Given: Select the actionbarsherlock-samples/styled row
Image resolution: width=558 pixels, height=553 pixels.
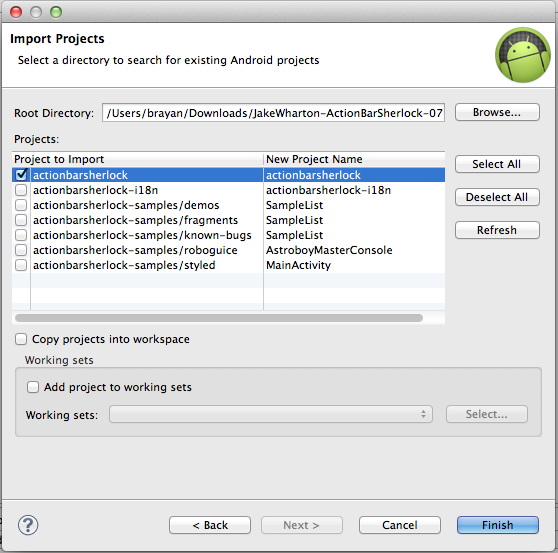Looking at the screenshot, I should click(x=228, y=265).
